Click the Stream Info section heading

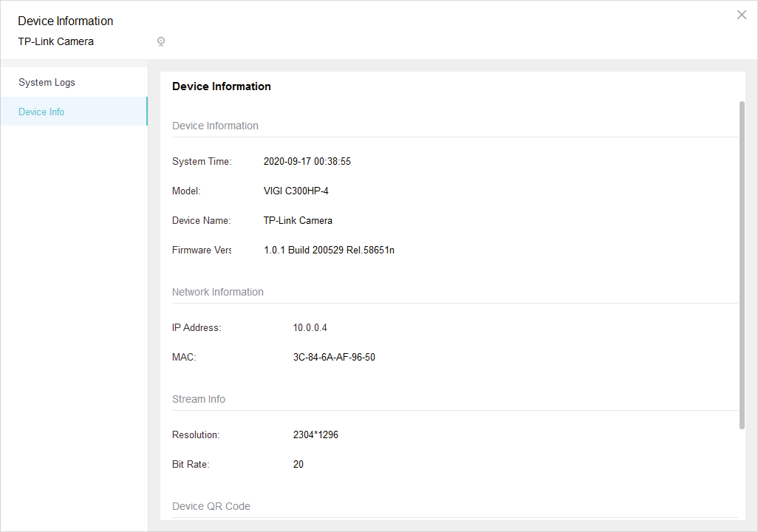[199, 399]
